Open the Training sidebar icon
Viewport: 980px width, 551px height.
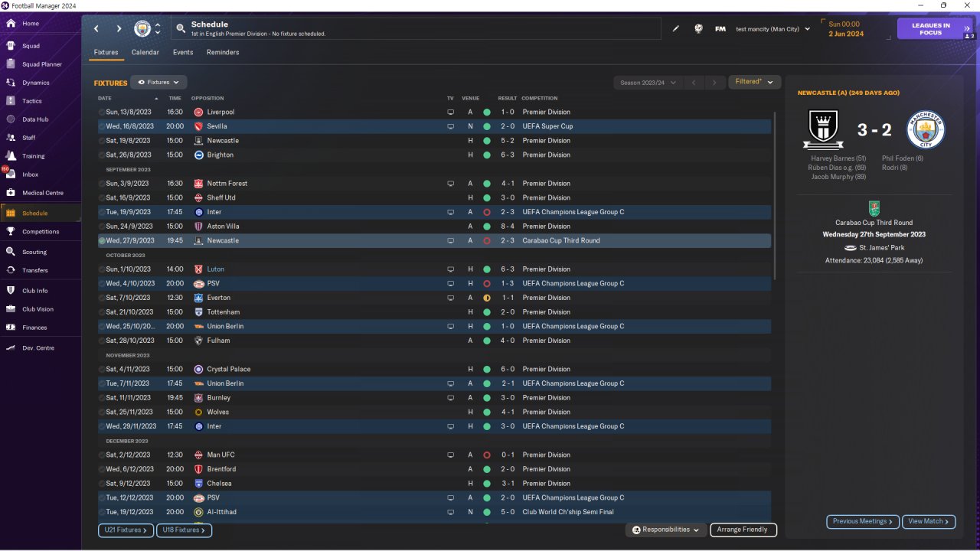point(11,156)
